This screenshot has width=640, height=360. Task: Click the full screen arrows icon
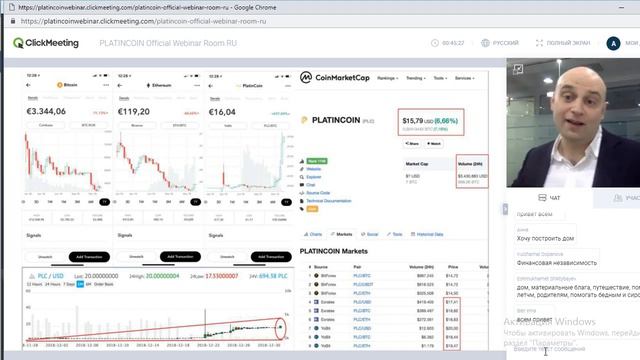pyautogui.click(x=539, y=43)
